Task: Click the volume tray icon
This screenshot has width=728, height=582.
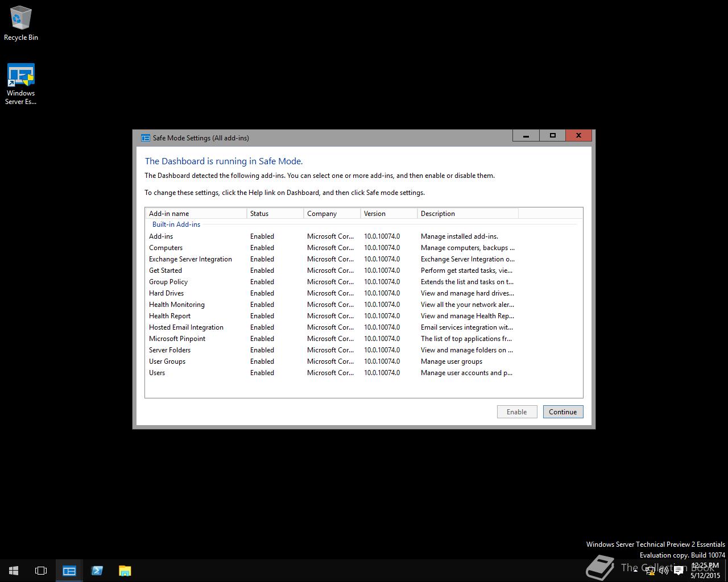Action: point(664,571)
